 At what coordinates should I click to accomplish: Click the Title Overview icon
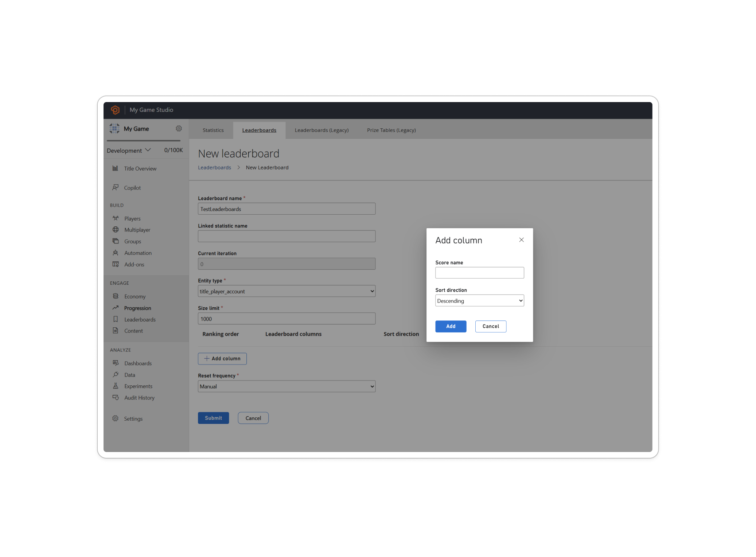(115, 168)
